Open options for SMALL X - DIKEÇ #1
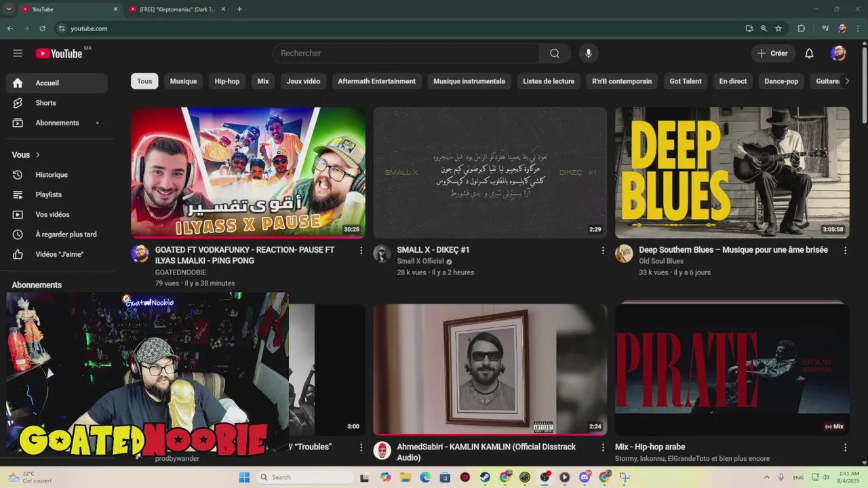 coord(603,251)
